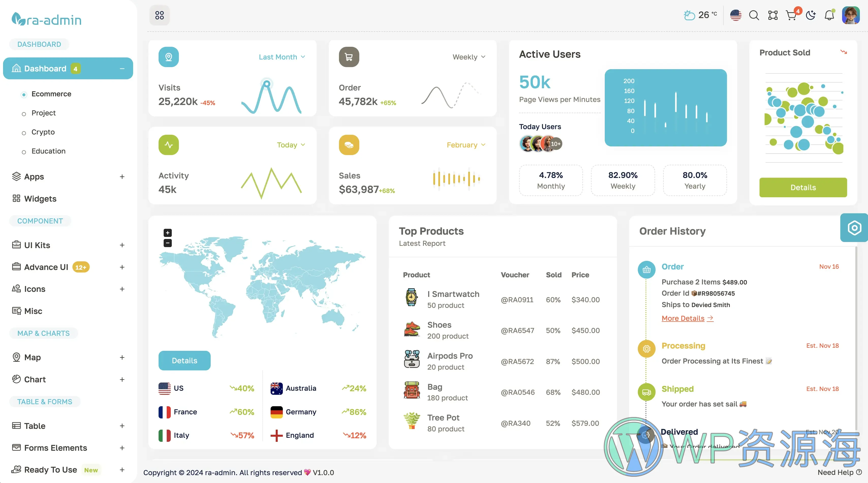Open the search icon in top navigation
The image size is (868, 483).
click(754, 15)
